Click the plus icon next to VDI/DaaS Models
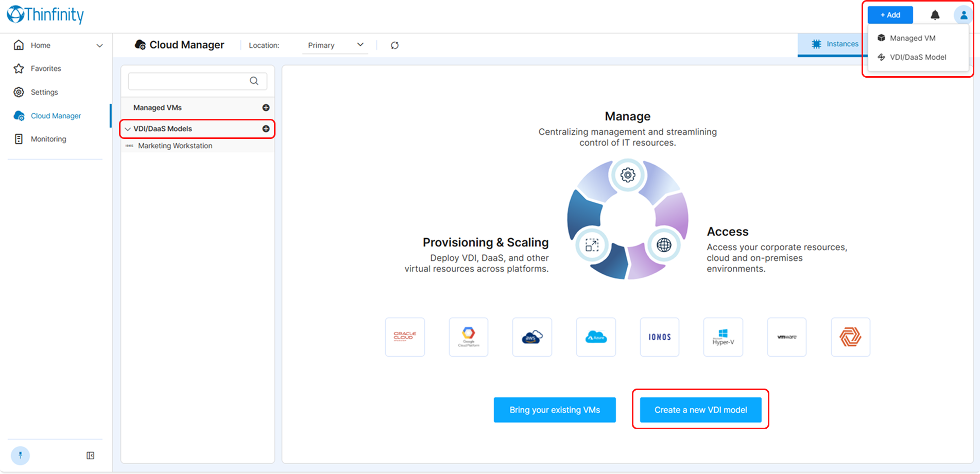Screen dimensions: 980x474 (266, 129)
